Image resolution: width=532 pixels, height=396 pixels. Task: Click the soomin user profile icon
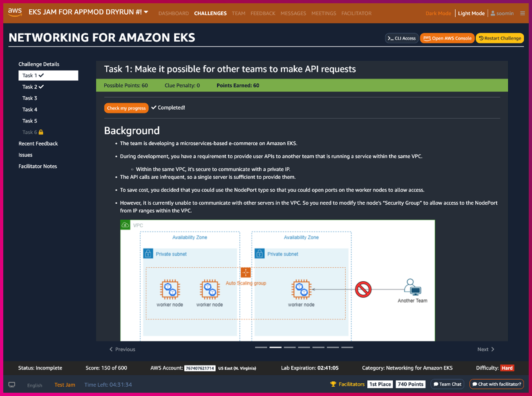point(493,13)
